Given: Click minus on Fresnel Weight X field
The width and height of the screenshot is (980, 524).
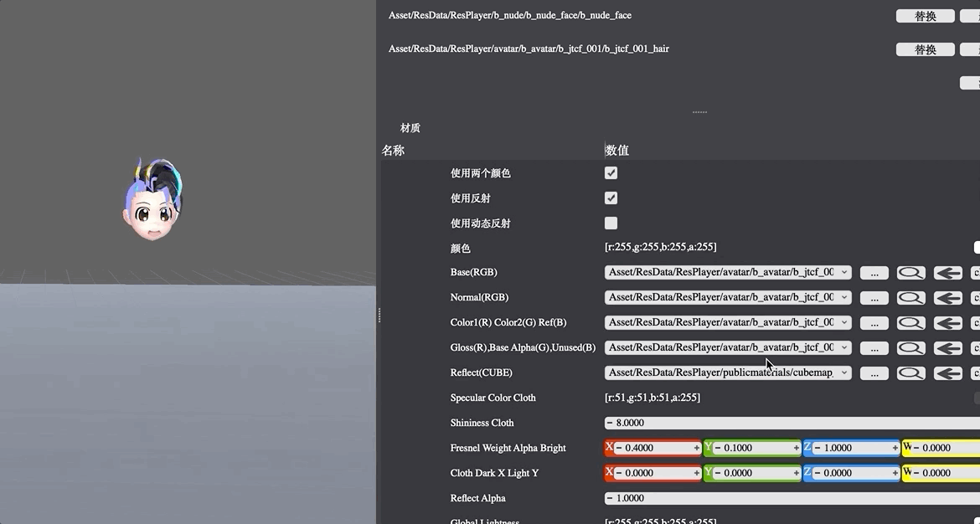Looking at the screenshot, I should pyautogui.click(x=619, y=448).
